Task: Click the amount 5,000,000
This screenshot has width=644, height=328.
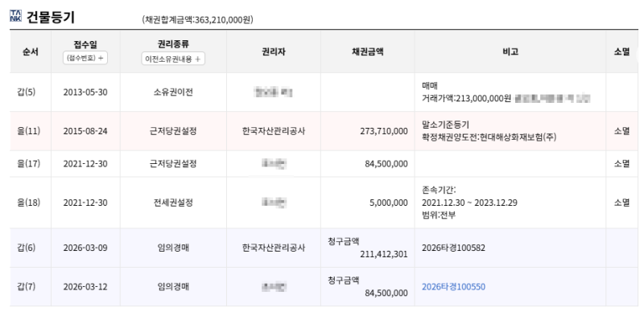Action: [389, 203]
